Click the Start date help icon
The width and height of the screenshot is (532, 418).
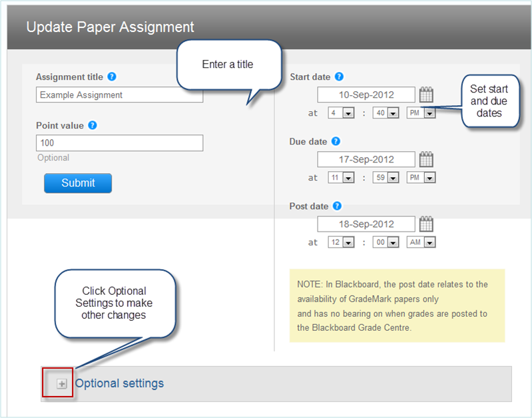pyautogui.click(x=339, y=77)
